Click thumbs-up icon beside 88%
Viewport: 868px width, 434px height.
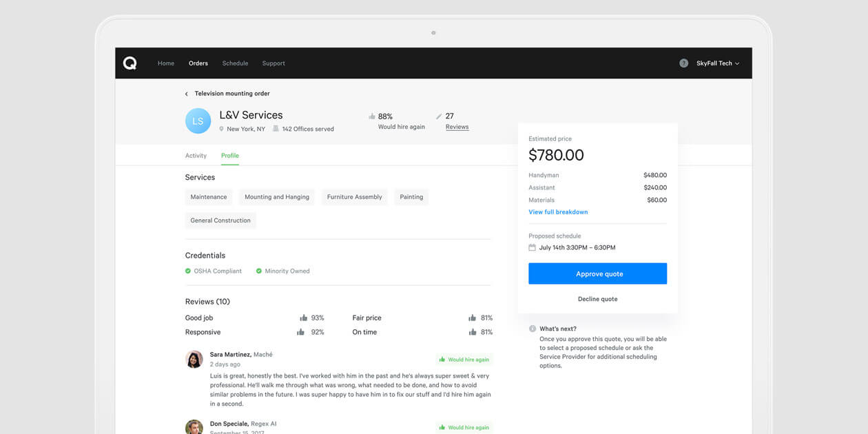tap(372, 116)
